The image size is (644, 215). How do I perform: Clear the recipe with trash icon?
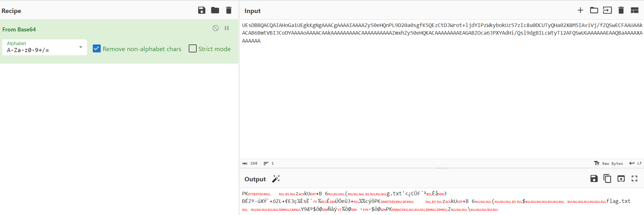pos(228,10)
